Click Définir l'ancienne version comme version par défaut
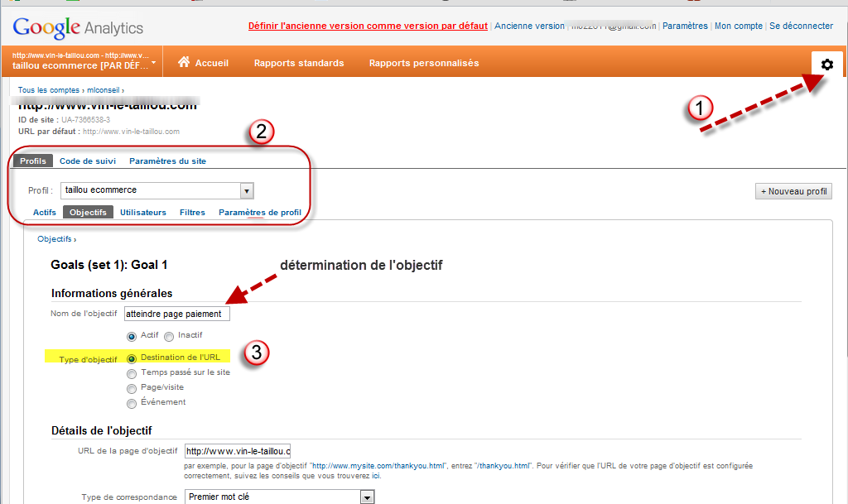The width and height of the screenshot is (848, 504). (x=368, y=26)
